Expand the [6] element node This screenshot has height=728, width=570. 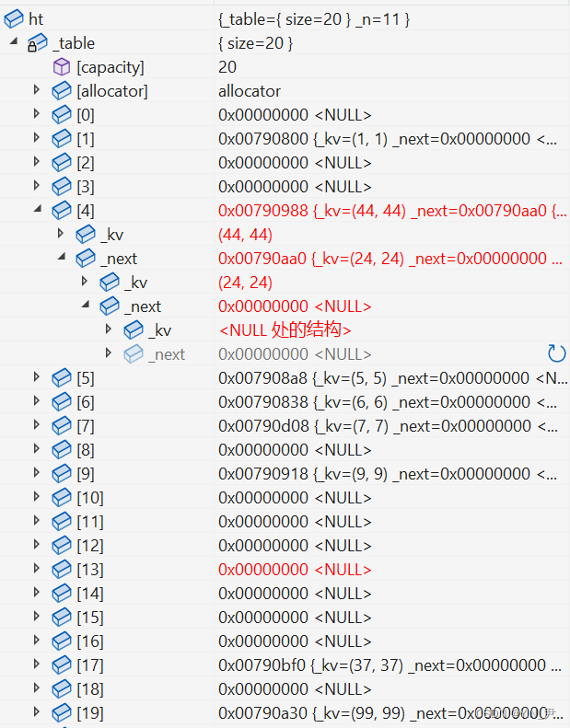tap(37, 400)
